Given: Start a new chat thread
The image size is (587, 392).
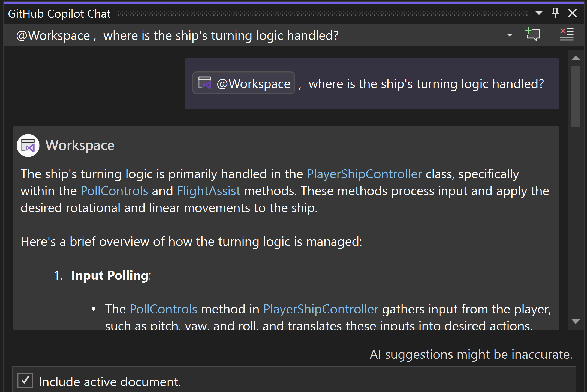Looking at the screenshot, I should click(532, 35).
